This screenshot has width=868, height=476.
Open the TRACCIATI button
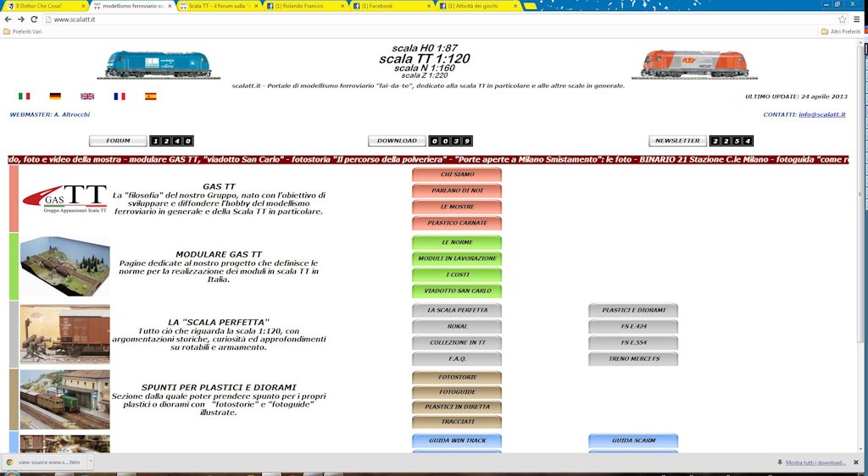pos(457,422)
